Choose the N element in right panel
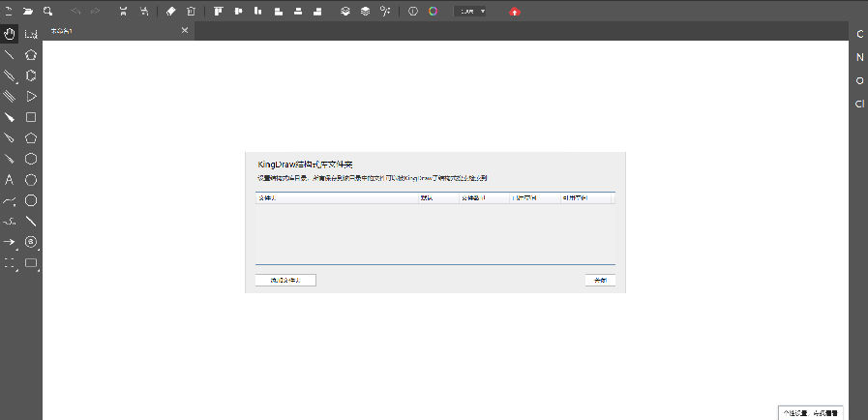 tap(859, 57)
